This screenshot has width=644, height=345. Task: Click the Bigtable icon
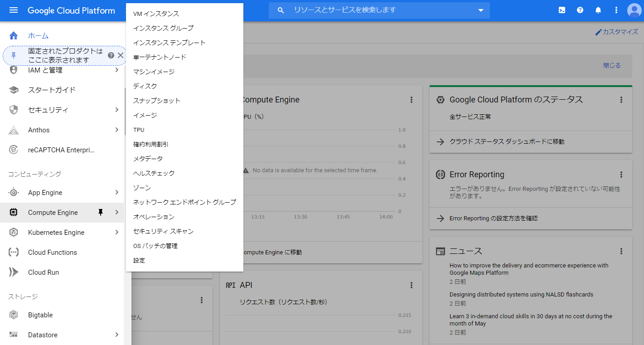[x=14, y=315]
